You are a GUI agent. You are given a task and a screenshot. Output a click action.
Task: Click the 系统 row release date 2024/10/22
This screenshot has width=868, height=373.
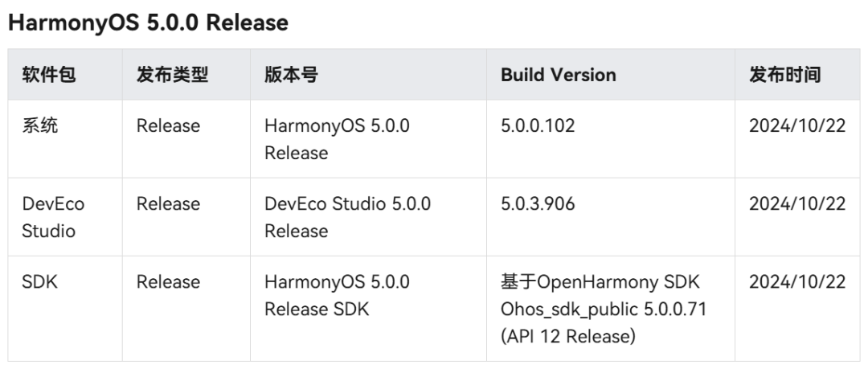coord(797,125)
